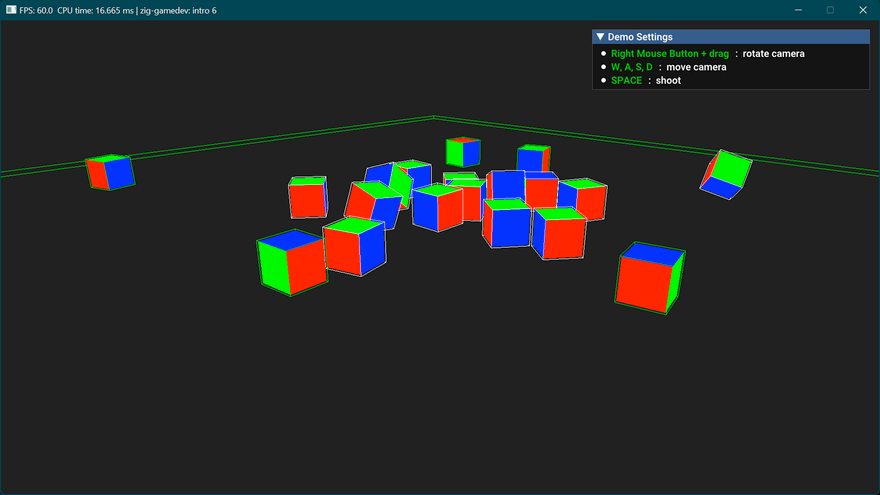Image resolution: width=880 pixels, height=495 pixels.
Task: Click the 'rotate camera' text
Action: pos(773,54)
